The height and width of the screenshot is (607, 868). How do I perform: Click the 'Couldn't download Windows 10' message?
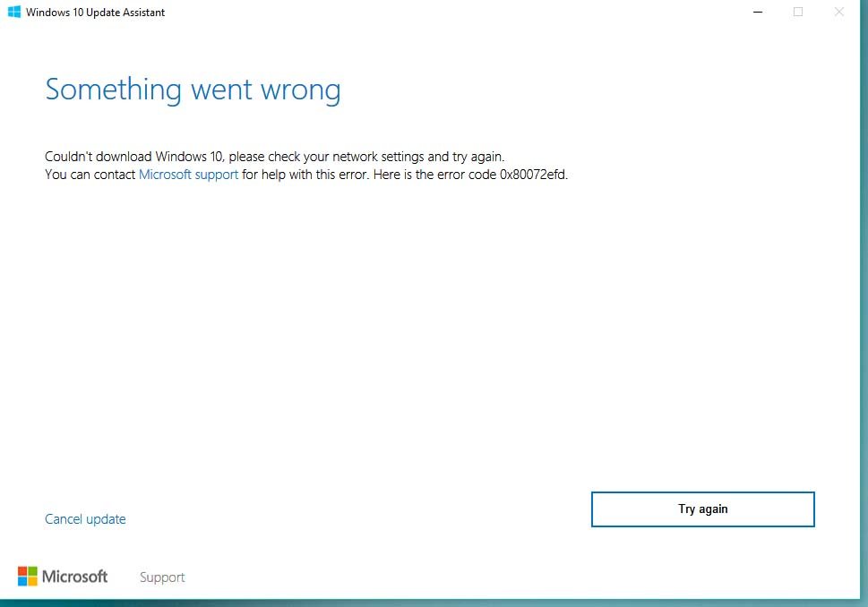[275, 157]
